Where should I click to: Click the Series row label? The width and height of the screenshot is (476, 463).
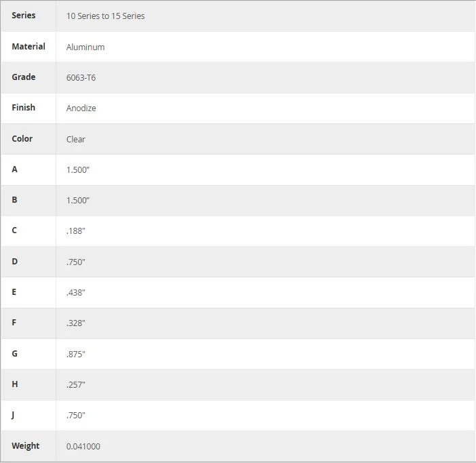point(23,16)
